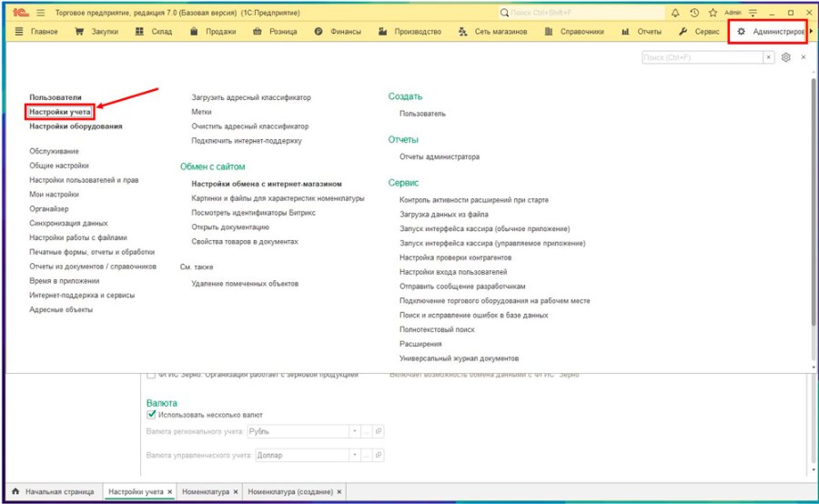Open Интернет-поддержка и сервисы link
Image resolution: width=819 pixels, height=504 pixels.
pos(82,295)
